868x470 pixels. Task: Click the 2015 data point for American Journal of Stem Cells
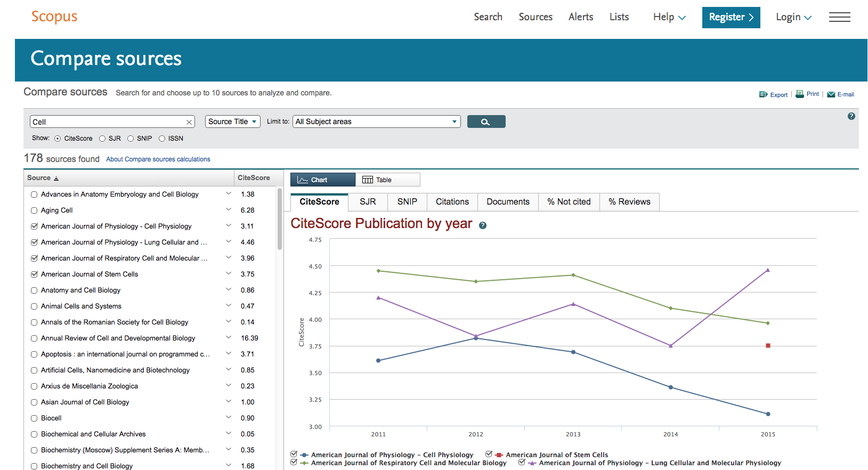[x=768, y=345]
